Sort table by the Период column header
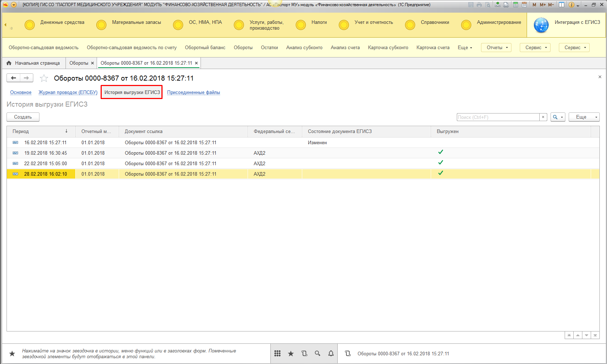 21,132
